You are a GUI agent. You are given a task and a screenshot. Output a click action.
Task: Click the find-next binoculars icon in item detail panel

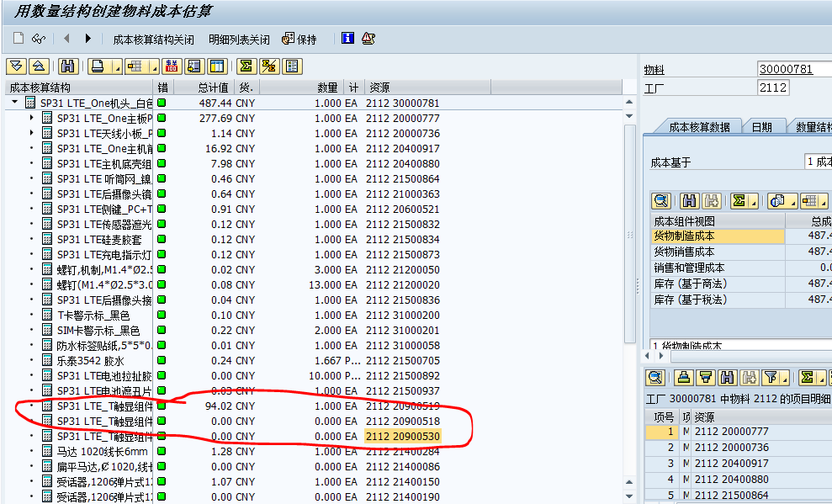pos(751,377)
